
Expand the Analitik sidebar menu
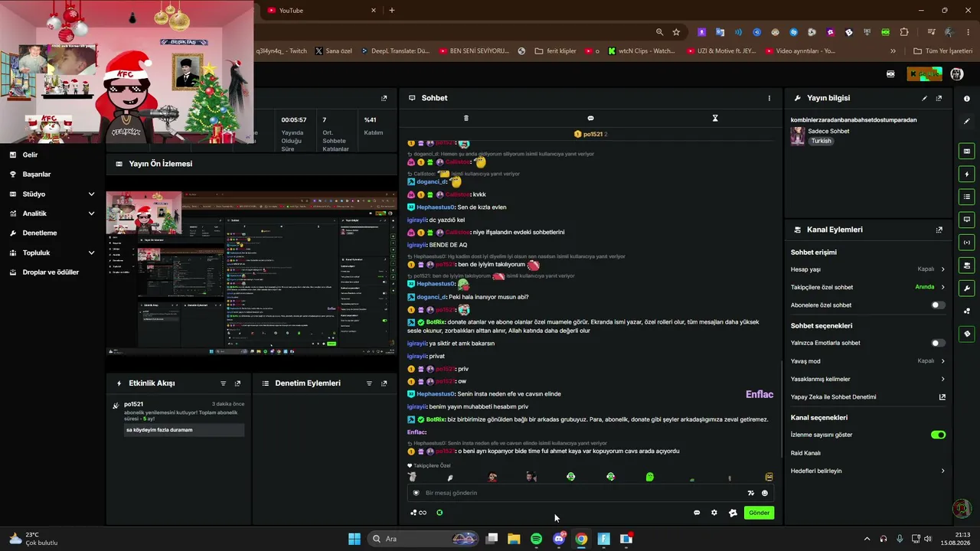[52, 214]
